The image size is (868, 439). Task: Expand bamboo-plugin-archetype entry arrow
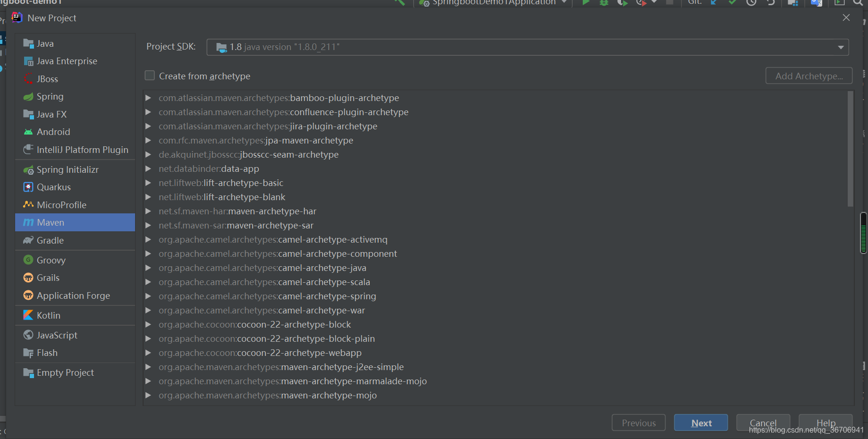[148, 98]
